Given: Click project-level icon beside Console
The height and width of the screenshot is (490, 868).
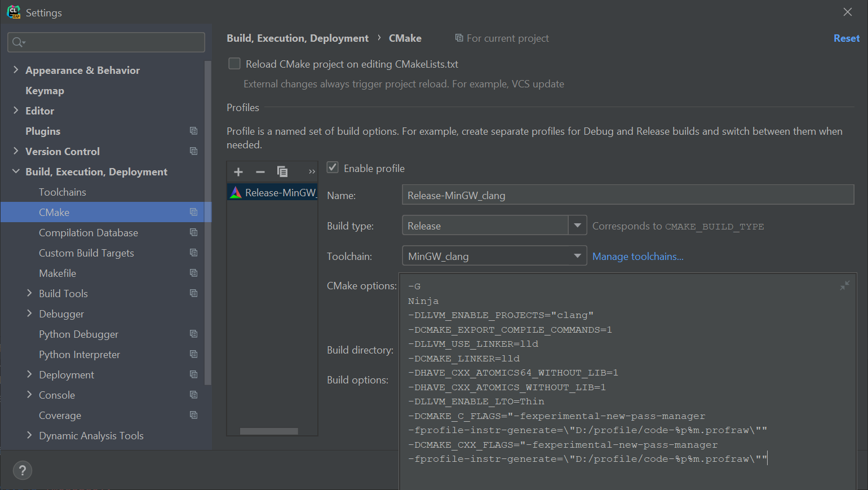Looking at the screenshot, I should click(x=194, y=395).
